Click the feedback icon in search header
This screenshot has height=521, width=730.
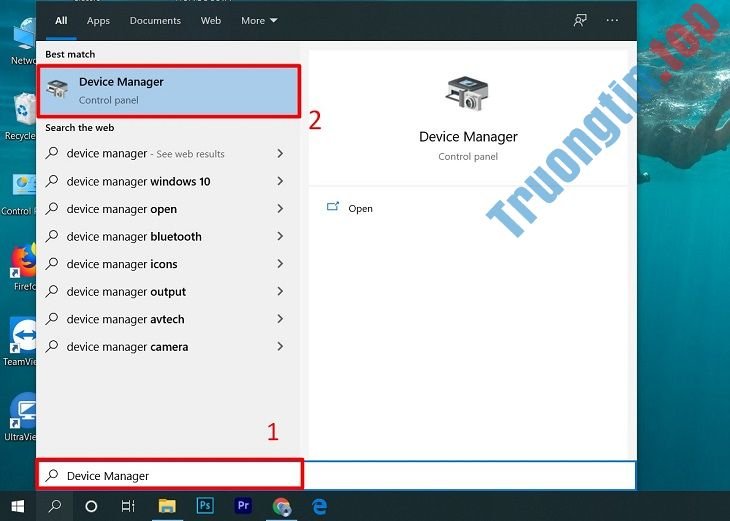580,20
